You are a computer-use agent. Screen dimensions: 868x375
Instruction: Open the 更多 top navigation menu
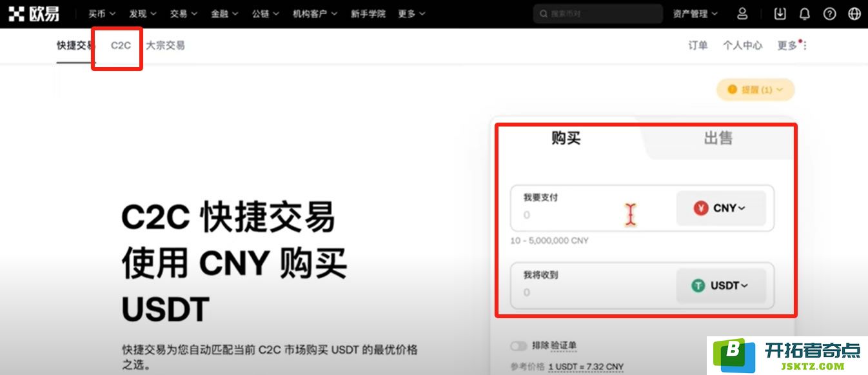pos(411,14)
